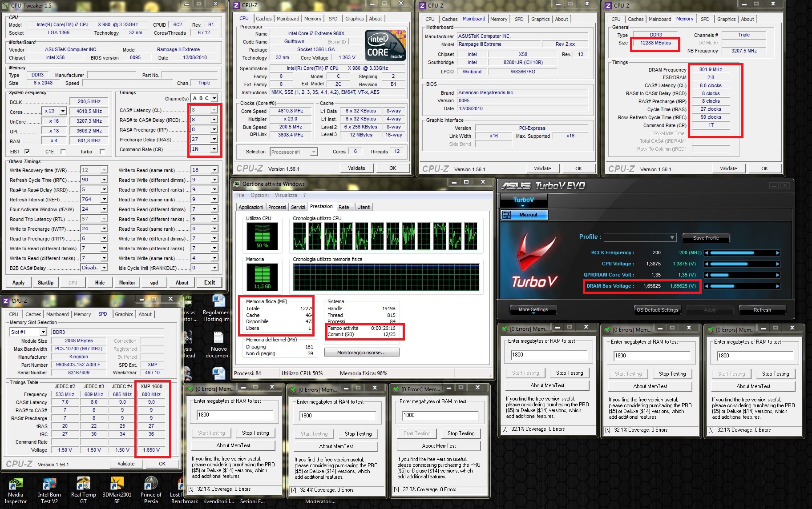Open the Cores x 23 multiplier dropdown
This screenshot has width=812, height=509.
click(x=63, y=111)
